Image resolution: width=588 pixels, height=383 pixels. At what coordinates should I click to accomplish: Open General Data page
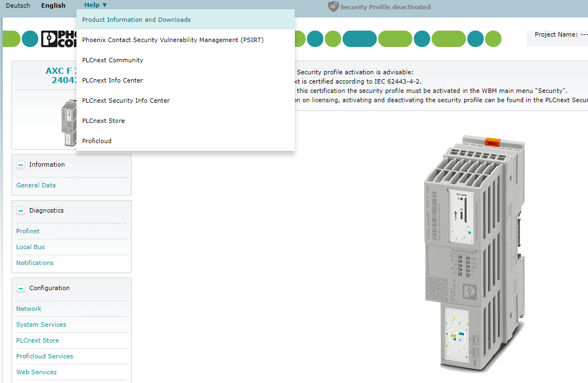[35, 185]
